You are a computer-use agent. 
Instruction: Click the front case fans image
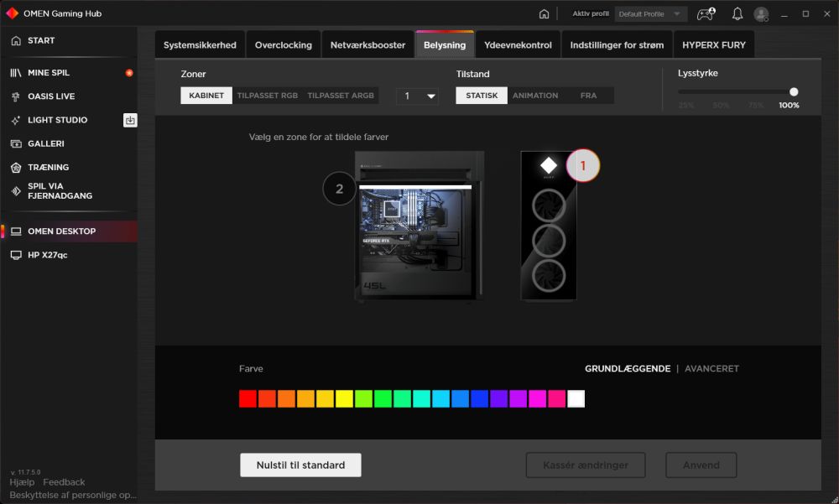pos(549,226)
